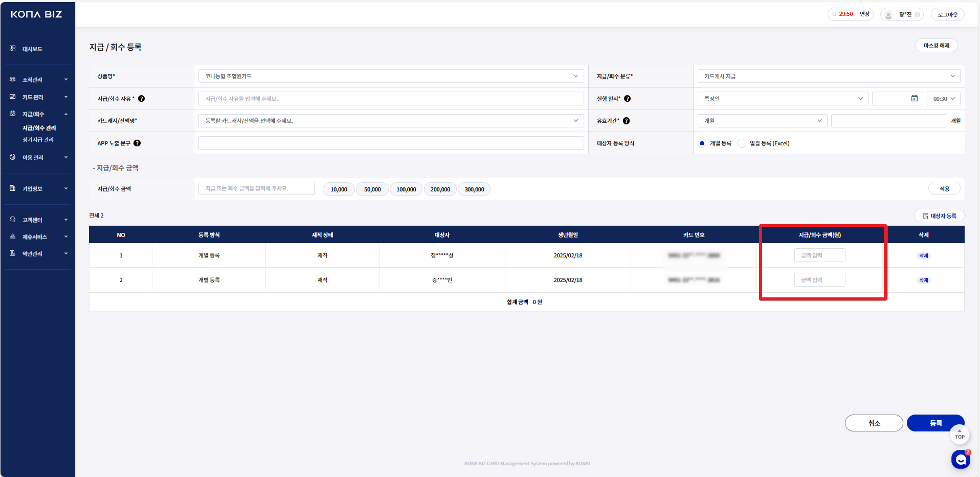This screenshot has height=477, width=980.
Task: Click the 100,000 amount preset button
Action: click(x=406, y=189)
